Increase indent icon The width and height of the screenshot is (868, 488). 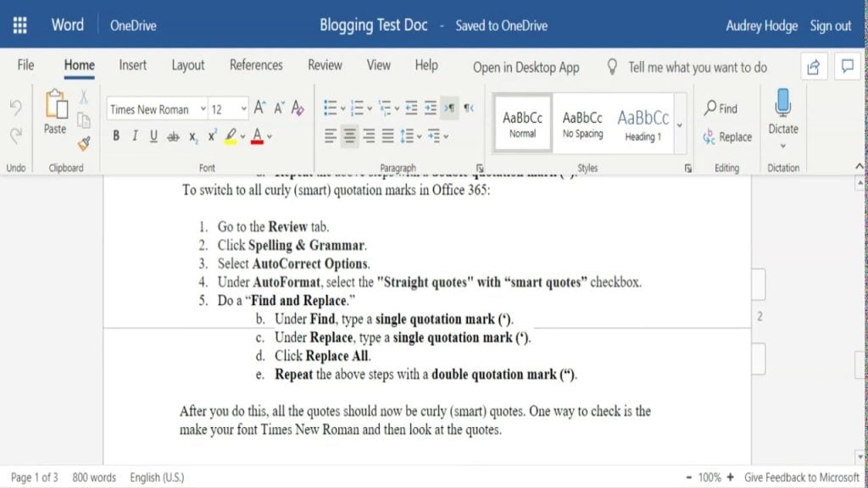431,108
